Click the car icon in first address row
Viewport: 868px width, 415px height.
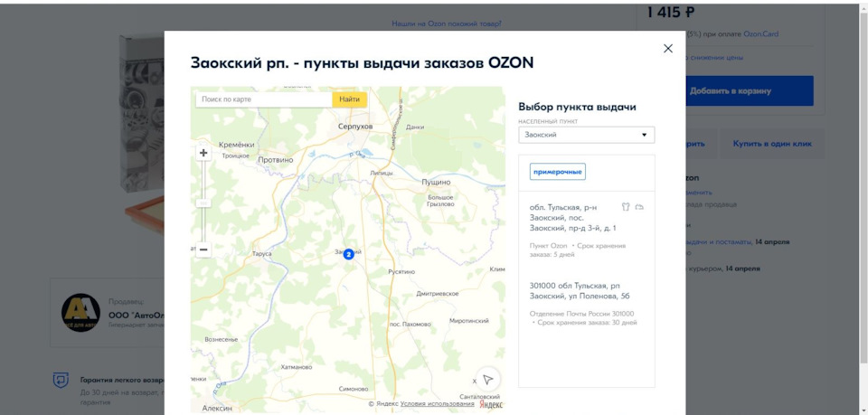click(x=640, y=207)
